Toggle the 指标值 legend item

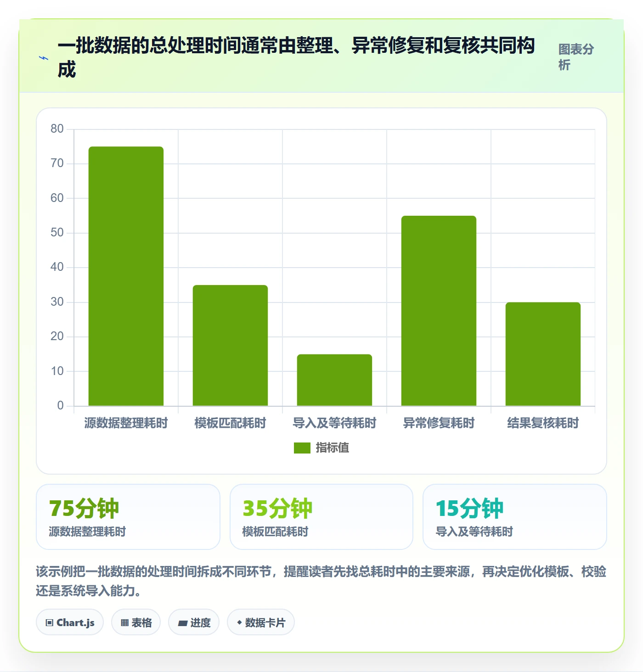(321, 448)
